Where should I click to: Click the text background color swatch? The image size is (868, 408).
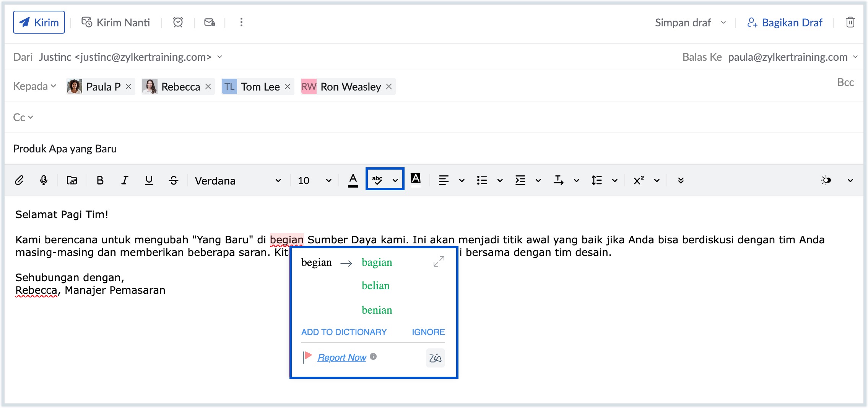(x=416, y=179)
